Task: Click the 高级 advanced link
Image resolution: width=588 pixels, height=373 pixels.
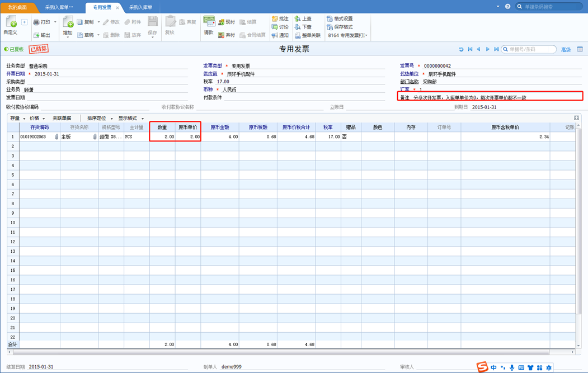Action: 566,49
